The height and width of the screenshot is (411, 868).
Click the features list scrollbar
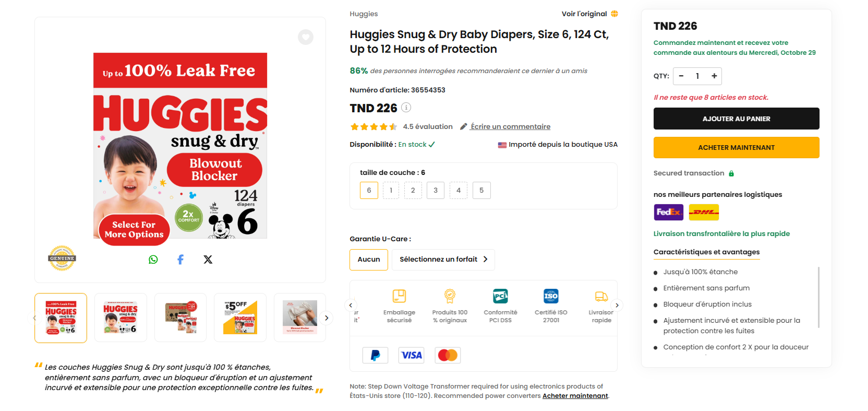818,297
